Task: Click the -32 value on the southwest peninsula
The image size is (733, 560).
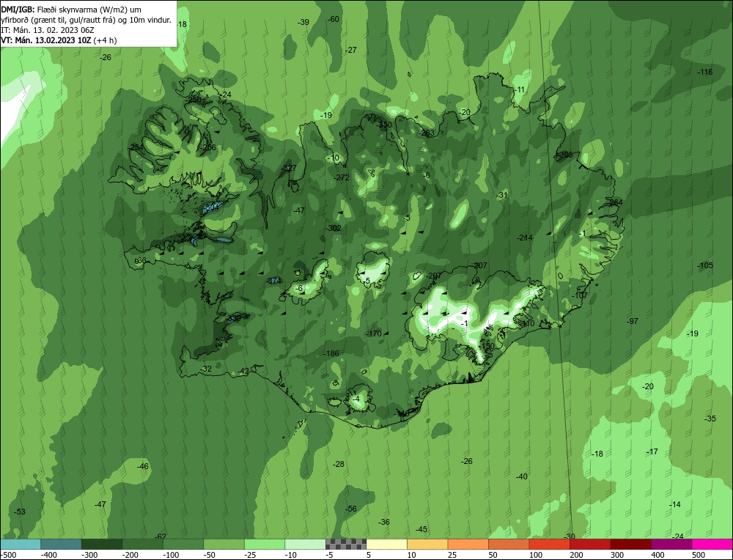Action: click(206, 369)
